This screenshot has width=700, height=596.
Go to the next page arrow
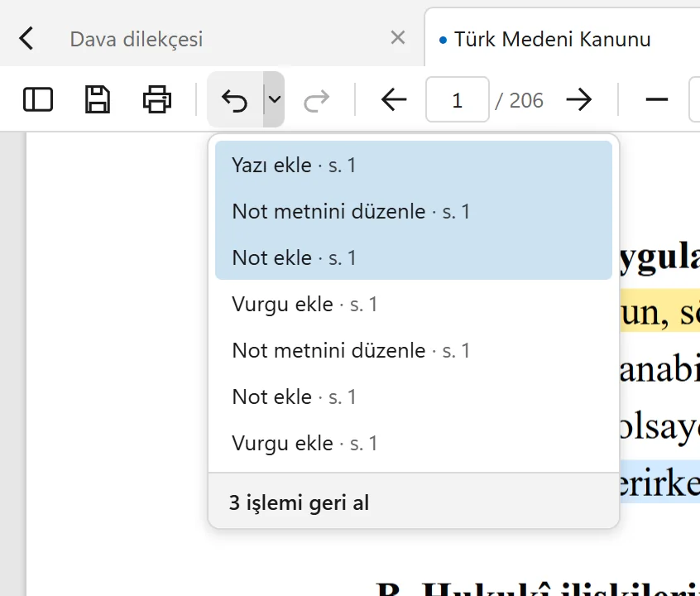579,99
